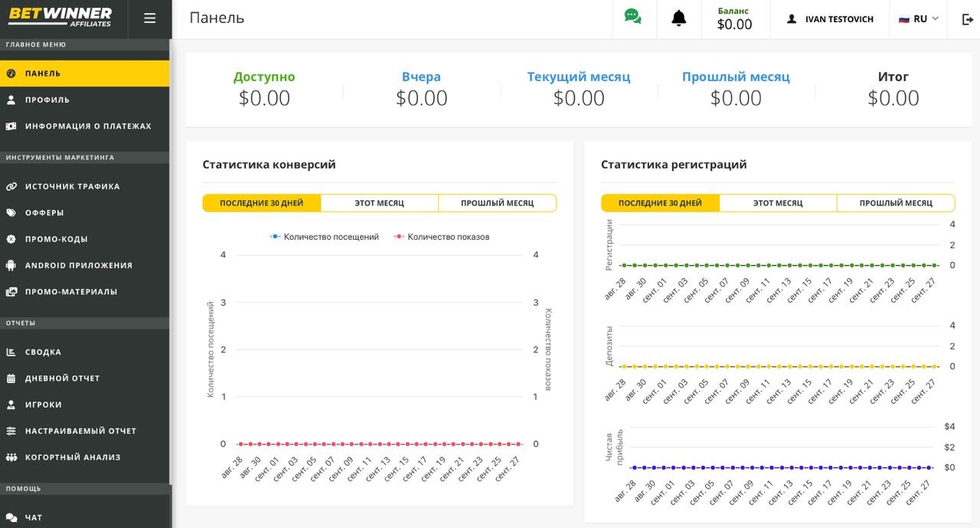Select Последние 30 дней in registrations

point(660,203)
